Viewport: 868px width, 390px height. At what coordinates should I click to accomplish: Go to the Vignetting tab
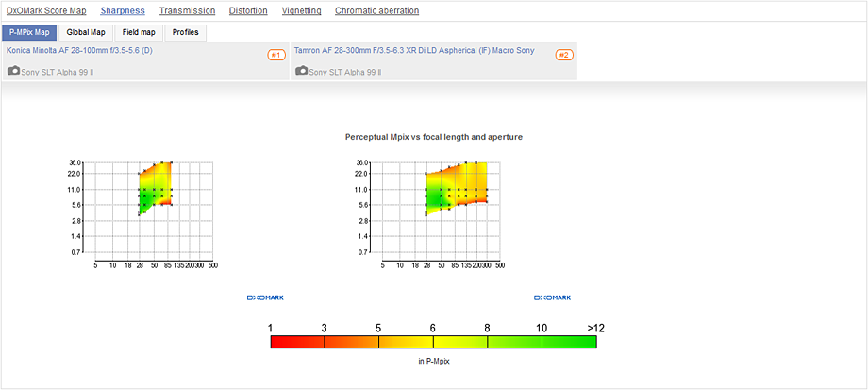point(301,10)
